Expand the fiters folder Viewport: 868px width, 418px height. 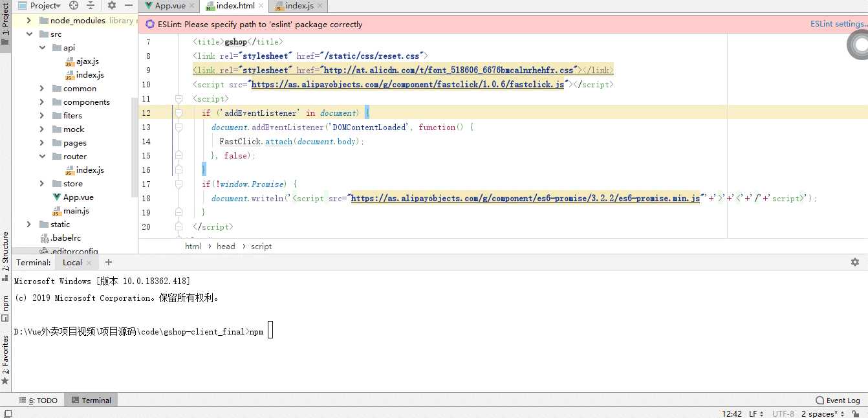[42, 116]
